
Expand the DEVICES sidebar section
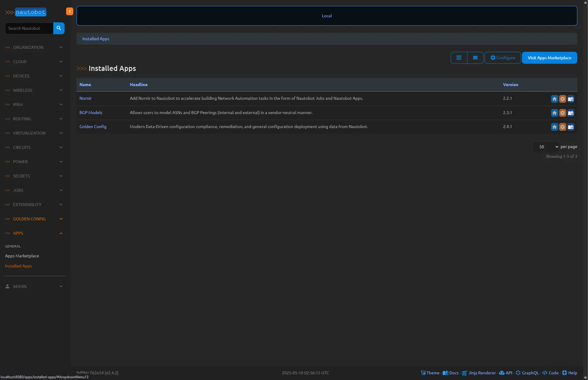(x=34, y=76)
